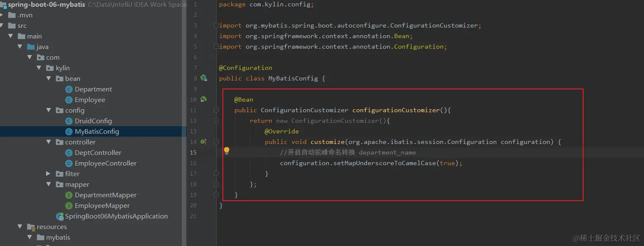This screenshot has width=644, height=246.
Task: Fold the configurationCustomizer method at line 11
Action: [x=216, y=110]
